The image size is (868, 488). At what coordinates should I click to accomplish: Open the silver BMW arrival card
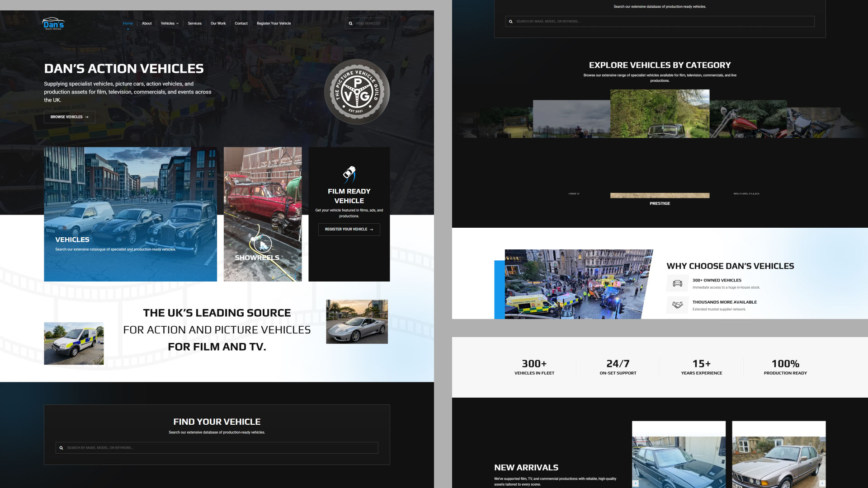point(779,455)
